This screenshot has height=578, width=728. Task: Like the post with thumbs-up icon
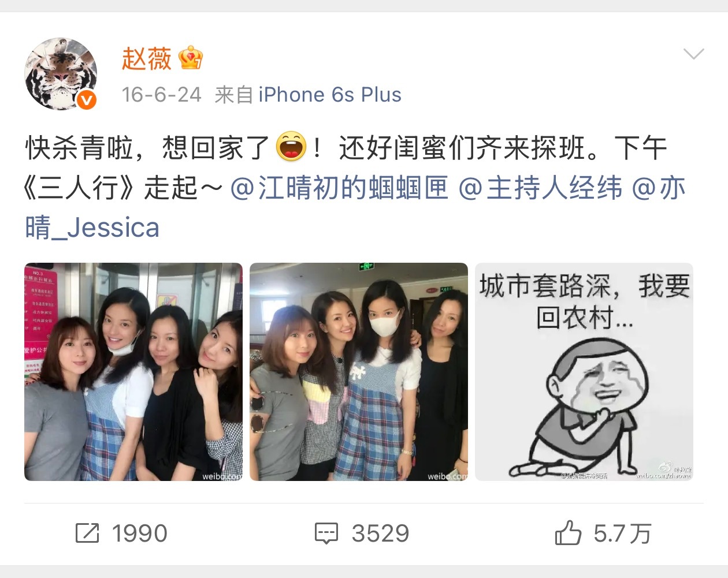coord(568,532)
